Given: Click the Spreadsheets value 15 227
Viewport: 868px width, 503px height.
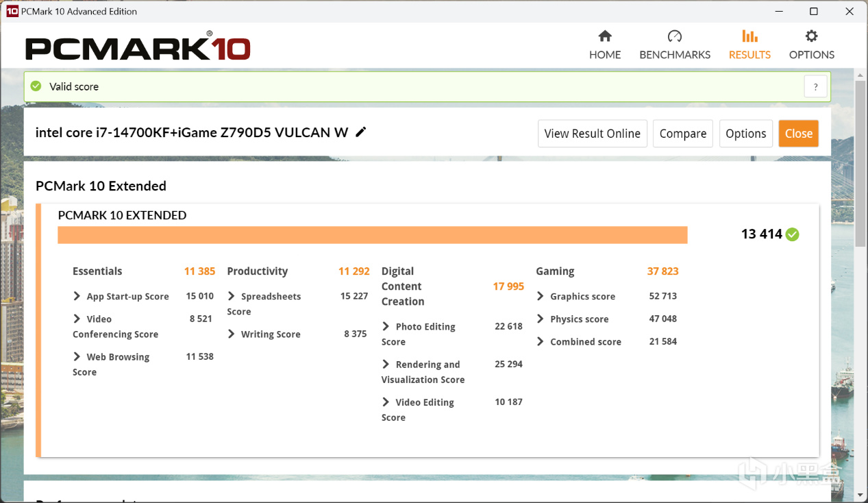Looking at the screenshot, I should coord(354,296).
